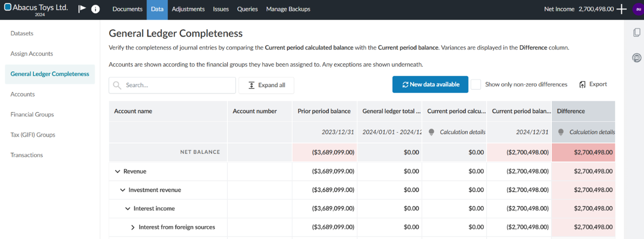Click the Abacus Toys Ltd. logo icon
Screen dimensions: 644x239
point(8,8)
